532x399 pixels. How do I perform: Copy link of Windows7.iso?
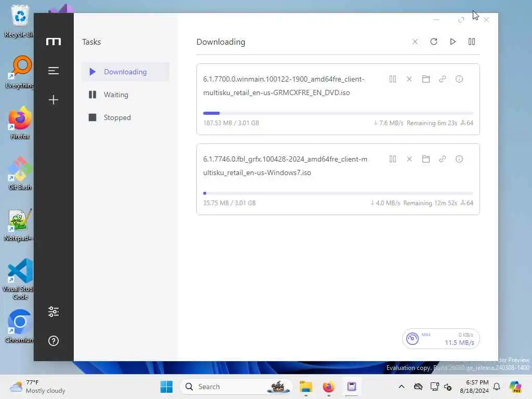point(443,159)
